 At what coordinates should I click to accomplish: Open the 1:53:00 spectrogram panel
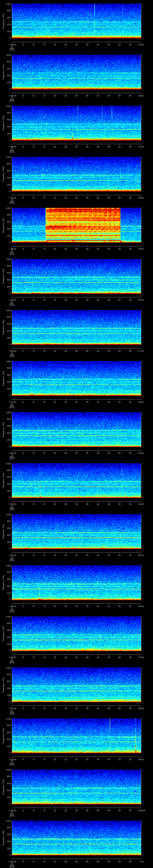click(x=76, y=480)
